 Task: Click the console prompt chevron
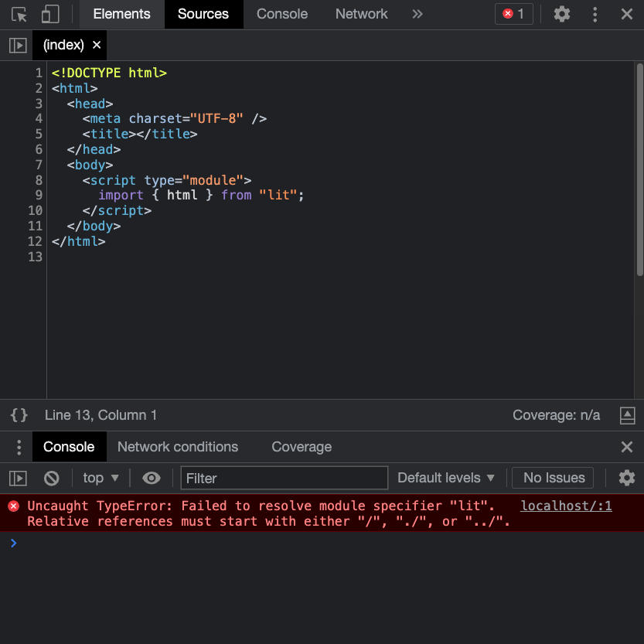[x=14, y=543]
